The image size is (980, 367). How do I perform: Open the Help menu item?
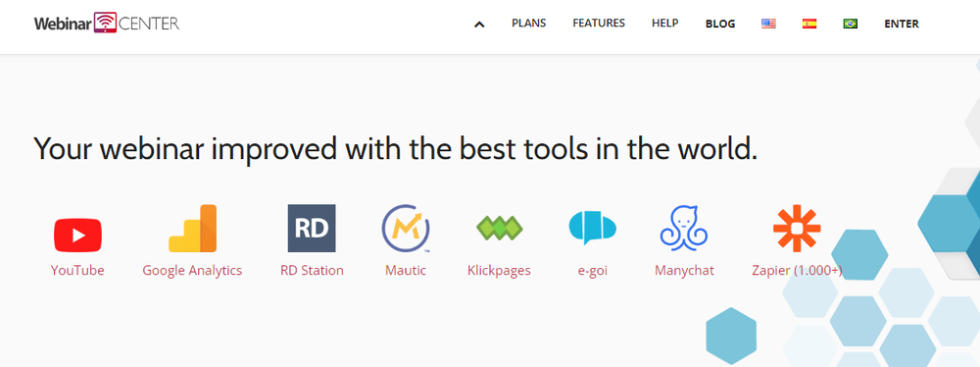point(665,24)
